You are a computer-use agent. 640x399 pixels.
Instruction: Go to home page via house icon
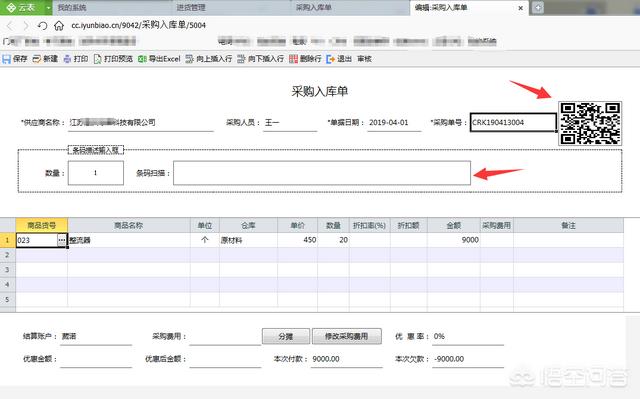(x=59, y=26)
